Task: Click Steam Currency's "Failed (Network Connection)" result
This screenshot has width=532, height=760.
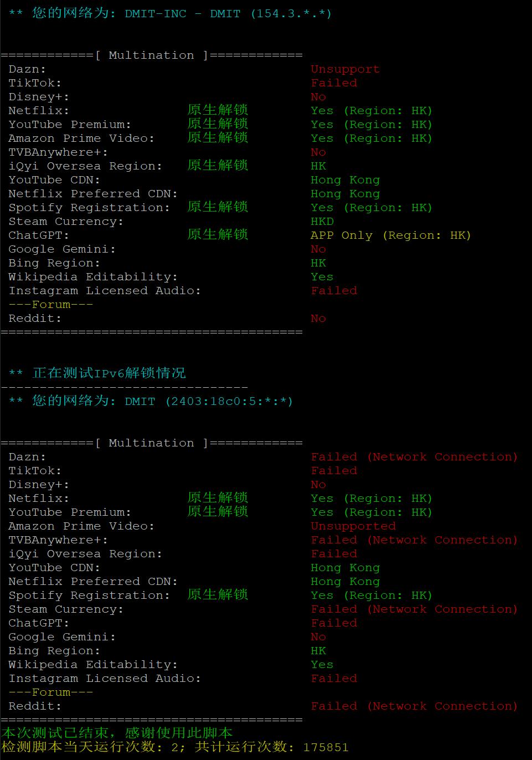Action: click(414, 609)
